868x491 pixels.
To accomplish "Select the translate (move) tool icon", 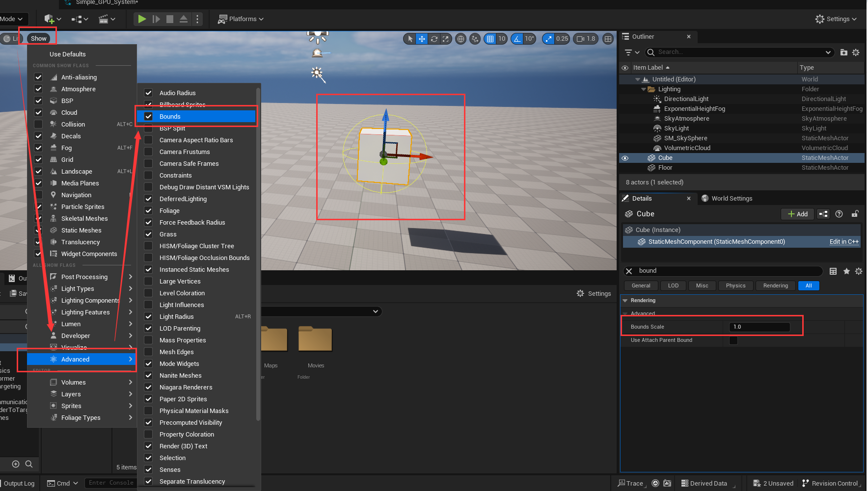I will click(422, 39).
